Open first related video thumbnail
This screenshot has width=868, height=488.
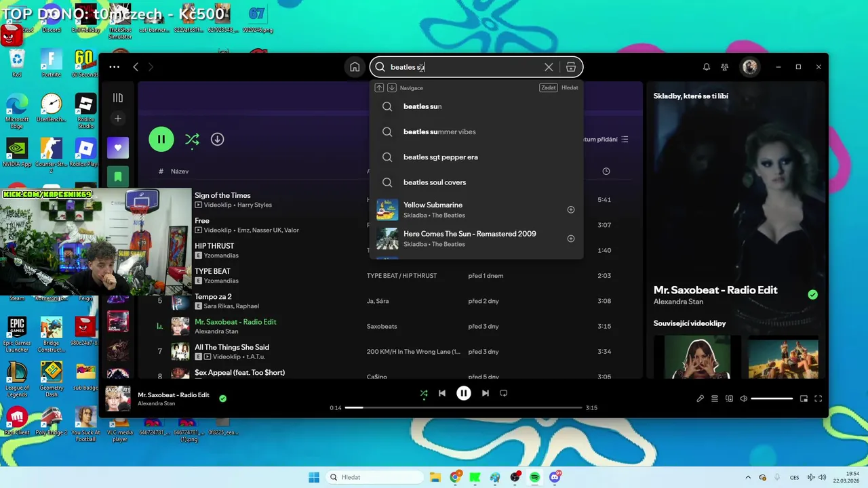click(697, 357)
